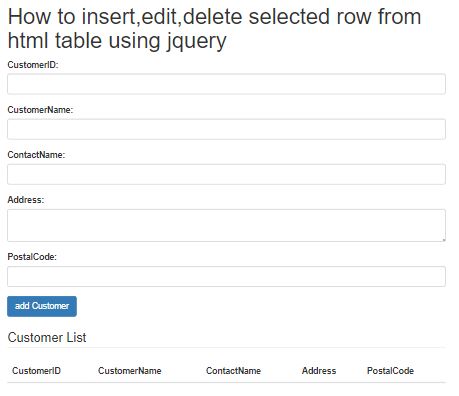Click the Address: form label

click(26, 200)
